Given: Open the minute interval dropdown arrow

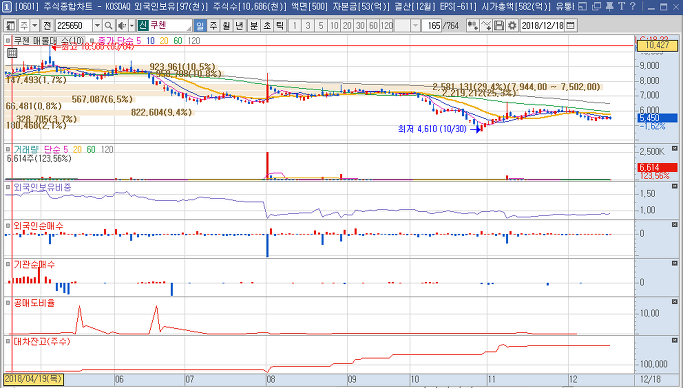Looking at the screenshot, I should 415,26.
